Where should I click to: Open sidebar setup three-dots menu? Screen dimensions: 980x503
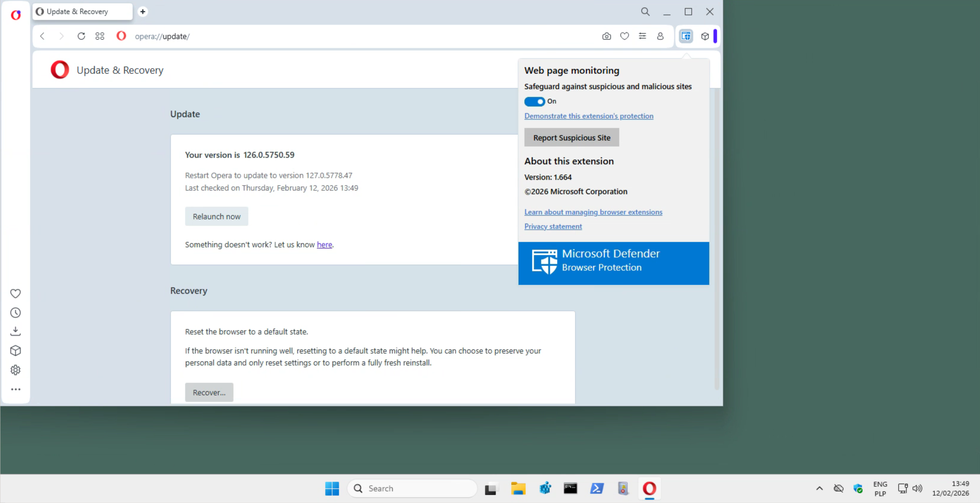[x=16, y=390]
